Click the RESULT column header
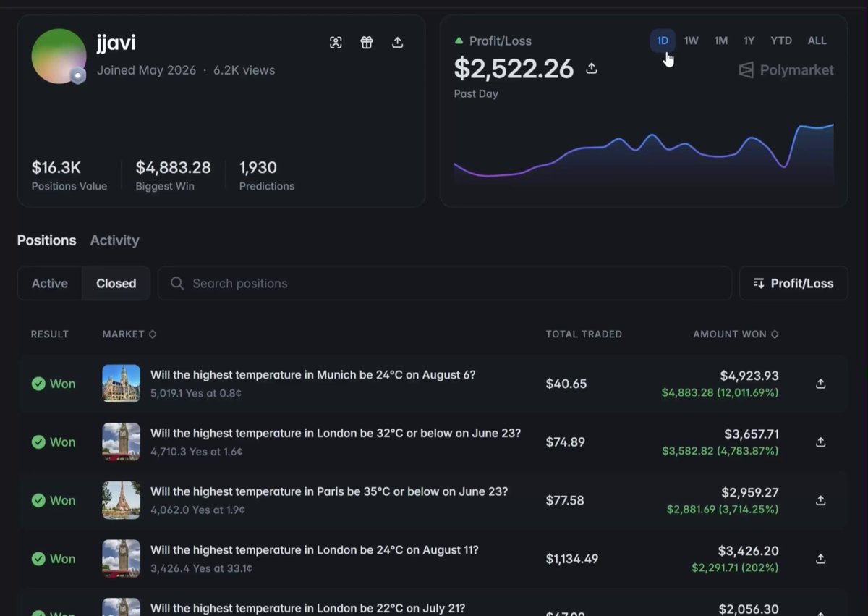 (50, 334)
